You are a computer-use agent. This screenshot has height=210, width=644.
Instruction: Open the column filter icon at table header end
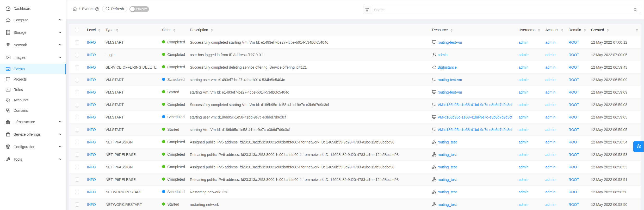click(x=637, y=30)
